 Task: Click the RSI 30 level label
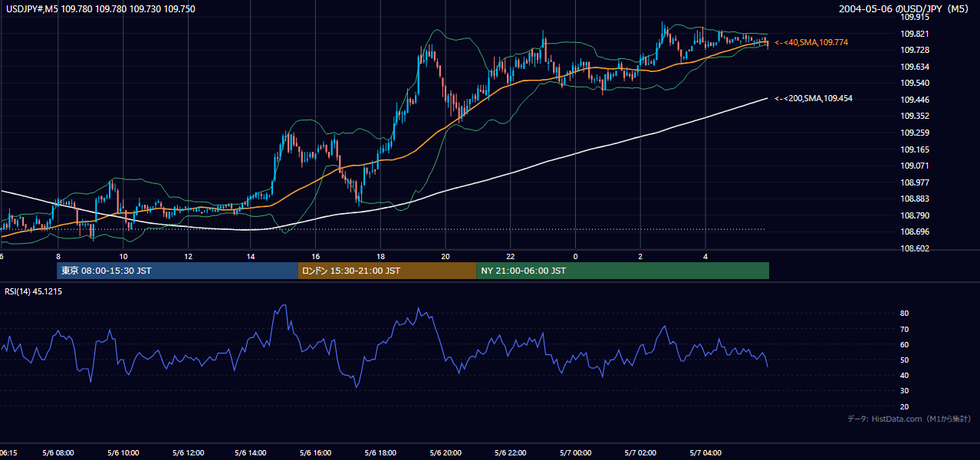905,391
